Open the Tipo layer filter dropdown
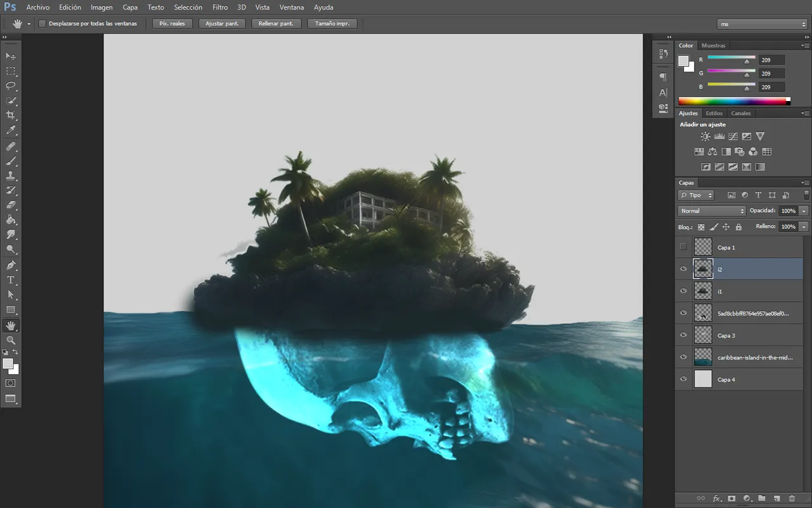 tap(696, 195)
